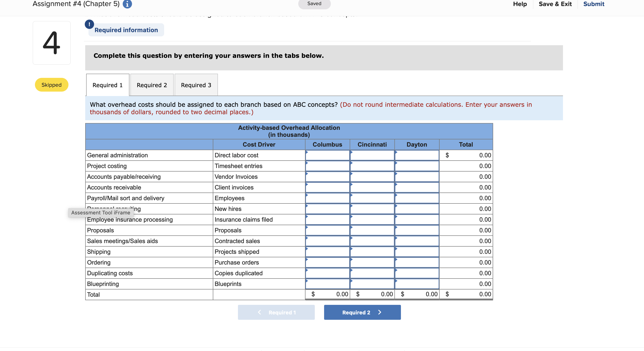The image size is (644, 351).
Task: Open Help
Action: pos(520,4)
